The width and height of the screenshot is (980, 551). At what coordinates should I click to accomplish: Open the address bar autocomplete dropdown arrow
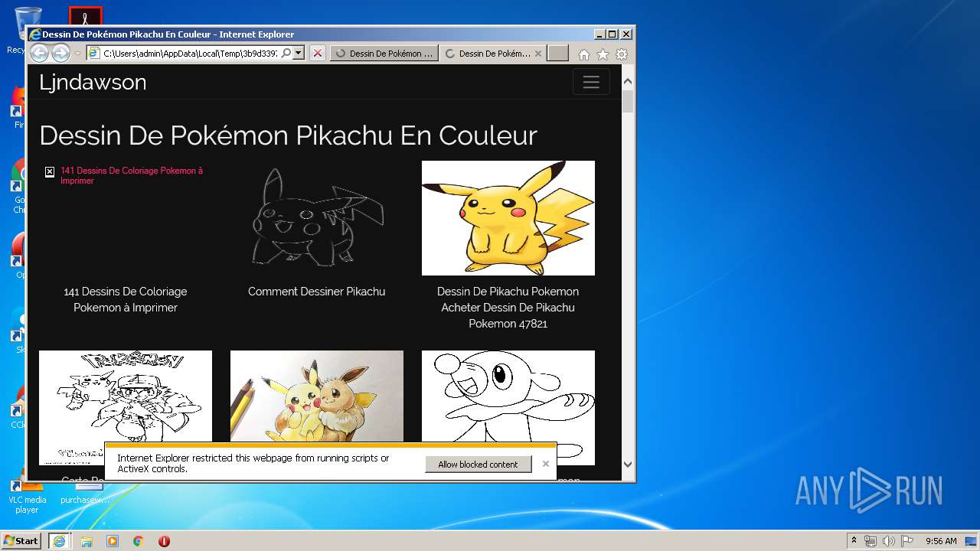coord(299,53)
